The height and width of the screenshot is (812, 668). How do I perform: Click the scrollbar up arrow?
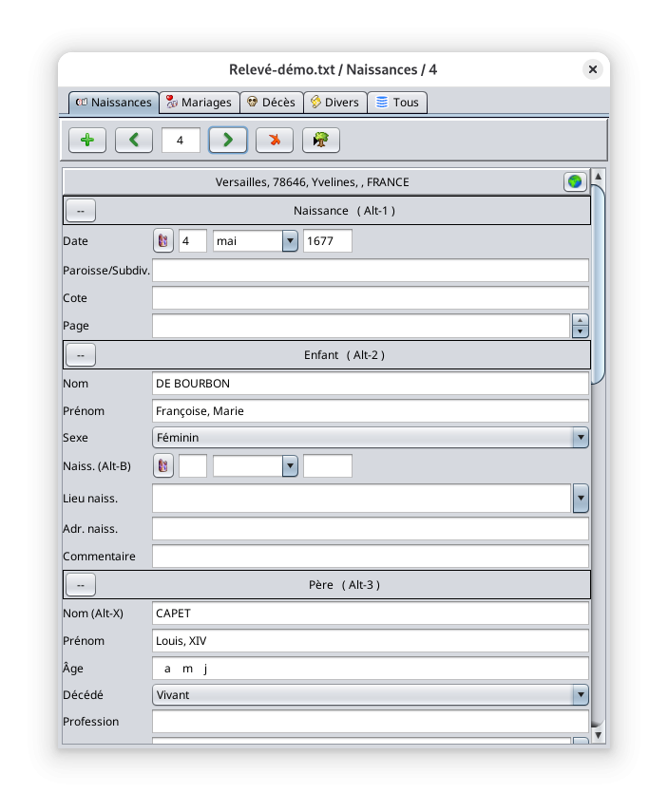click(x=598, y=176)
